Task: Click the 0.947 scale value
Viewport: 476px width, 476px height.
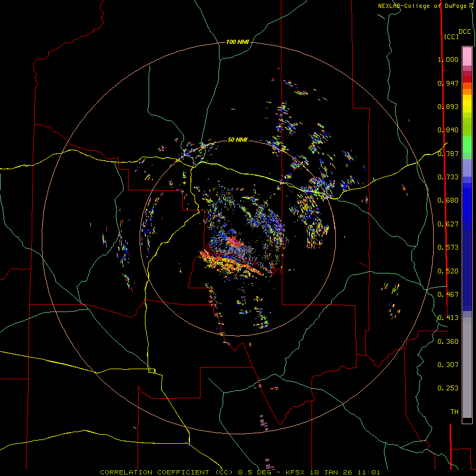Action: coord(448,83)
